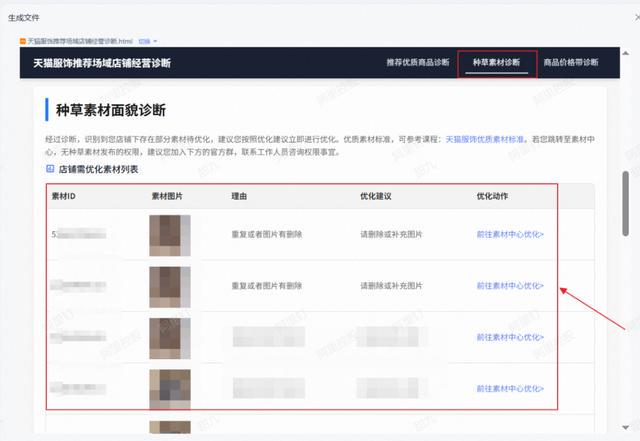Click 前往素材中心优化 in the first row

click(510, 235)
